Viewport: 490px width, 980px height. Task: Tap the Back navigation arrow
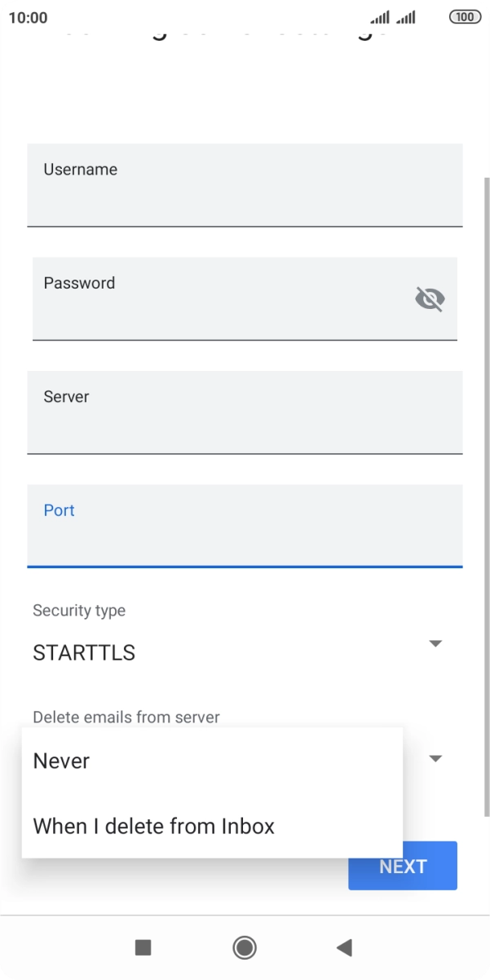tap(344, 947)
